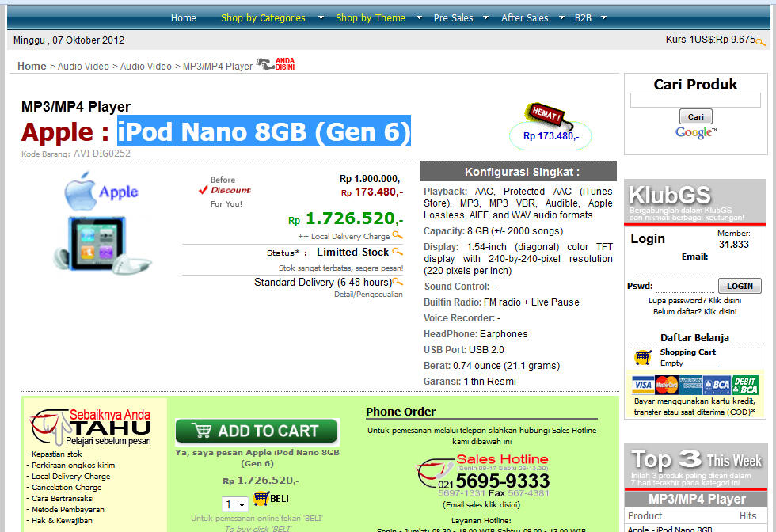
Task: Click the LOGIN button
Action: click(x=740, y=286)
